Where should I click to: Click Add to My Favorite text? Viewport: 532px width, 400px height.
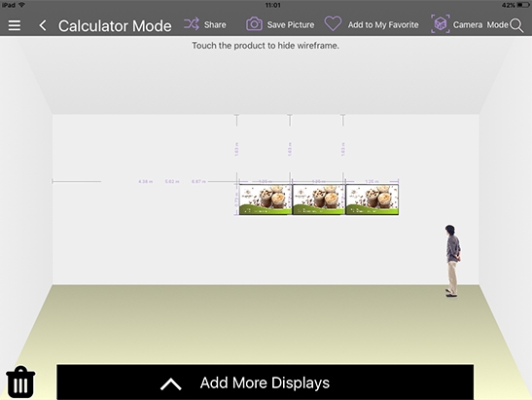383,24
